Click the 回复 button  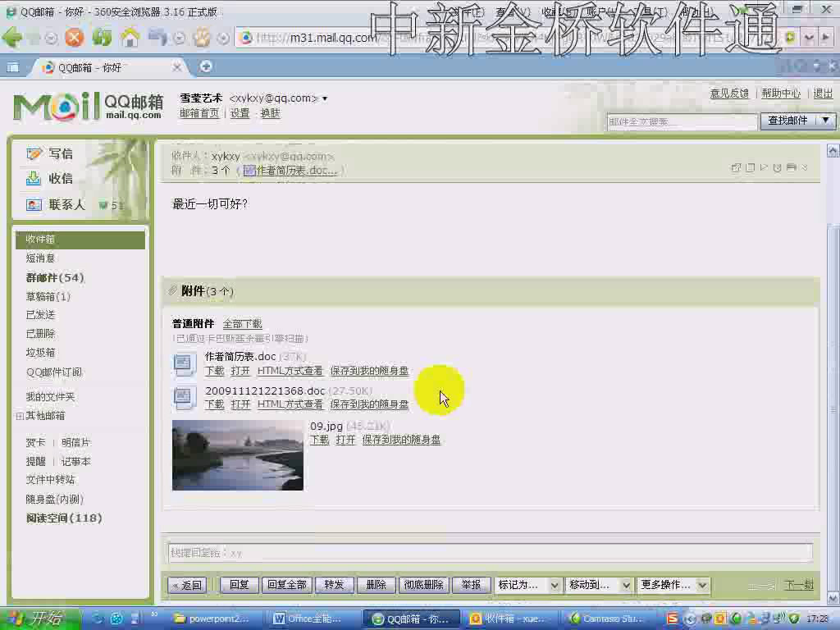(x=239, y=585)
